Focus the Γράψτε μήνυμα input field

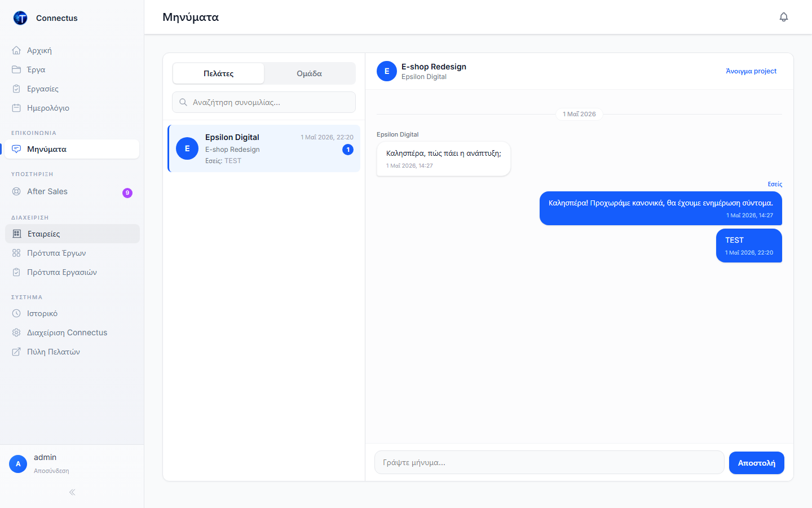point(549,462)
